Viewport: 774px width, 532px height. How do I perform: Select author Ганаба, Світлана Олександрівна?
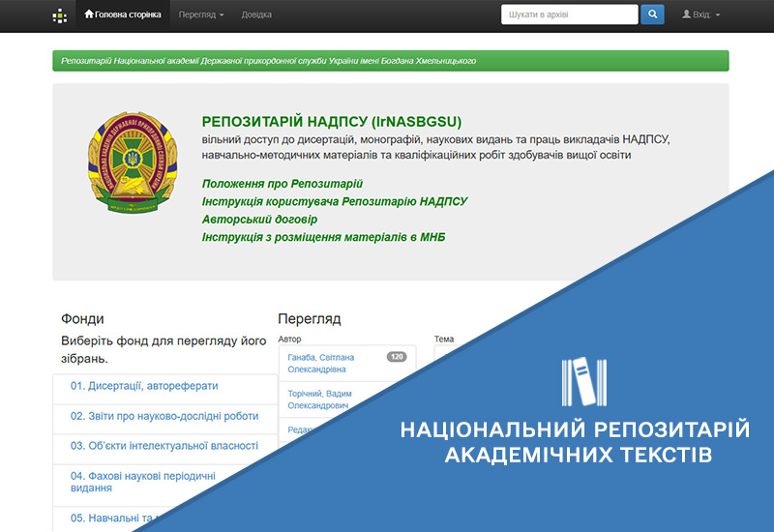[x=321, y=364]
